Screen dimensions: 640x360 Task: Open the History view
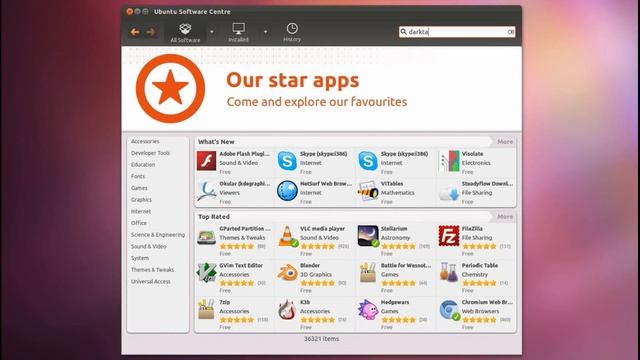[292, 33]
